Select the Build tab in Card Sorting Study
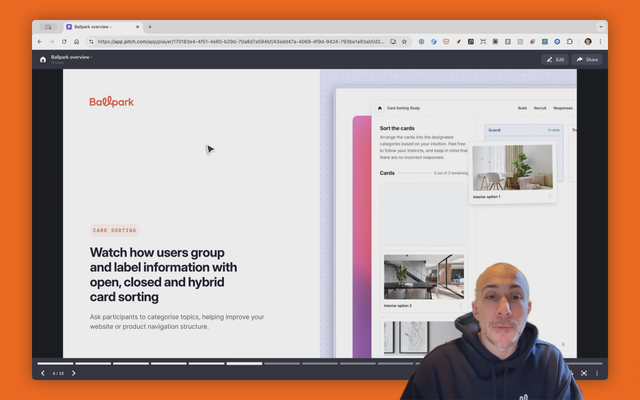The image size is (640, 400). pyautogui.click(x=522, y=108)
